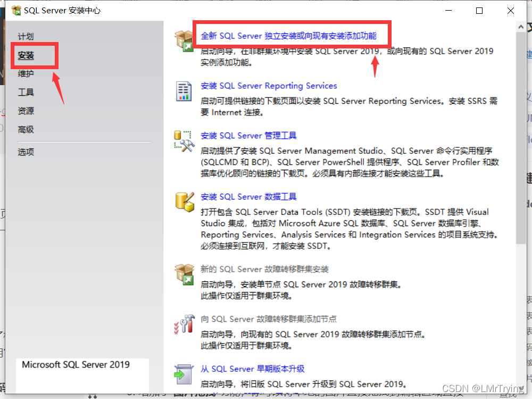Image resolution: width=532 pixels, height=399 pixels.
Task: Click the management tools wrench icon
Action: (x=184, y=141)
